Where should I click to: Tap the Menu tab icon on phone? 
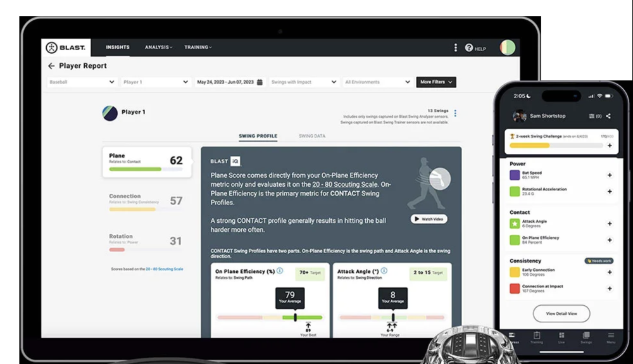point(611,336)
